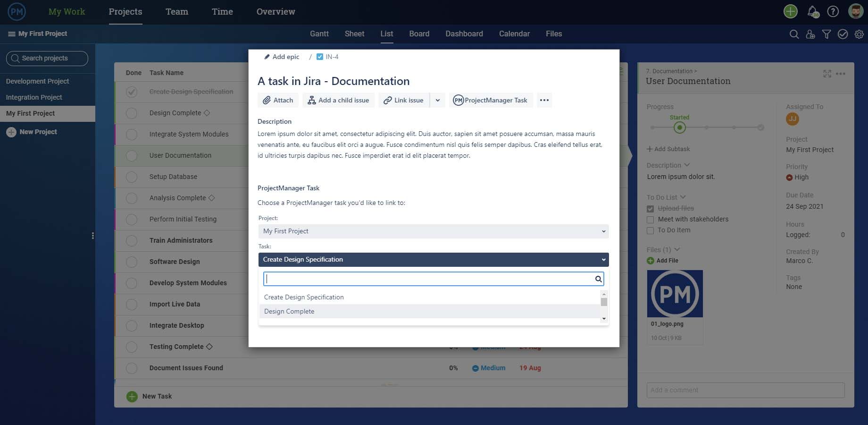The height and width of the screenshot is (425, 868).
Task: Click the Add a comment field
Action: tap(745, 391)
